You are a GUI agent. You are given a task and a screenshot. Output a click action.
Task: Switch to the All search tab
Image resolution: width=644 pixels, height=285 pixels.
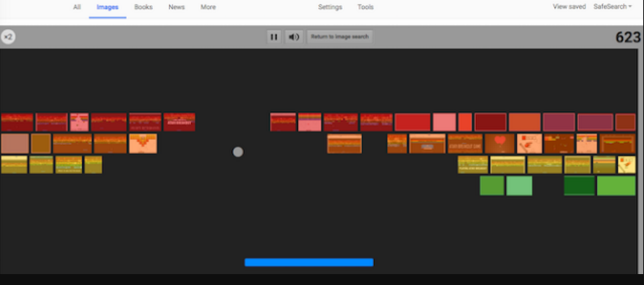click(77, 7)
